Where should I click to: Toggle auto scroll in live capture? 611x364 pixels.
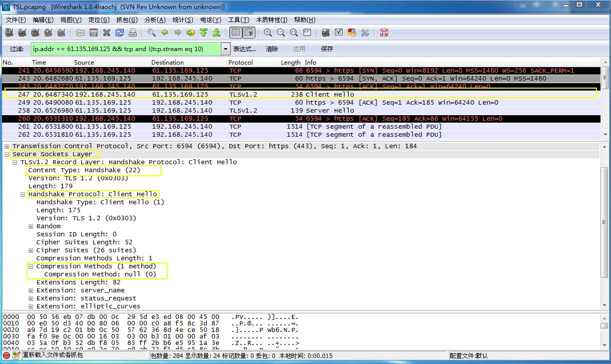coord(249,33)
